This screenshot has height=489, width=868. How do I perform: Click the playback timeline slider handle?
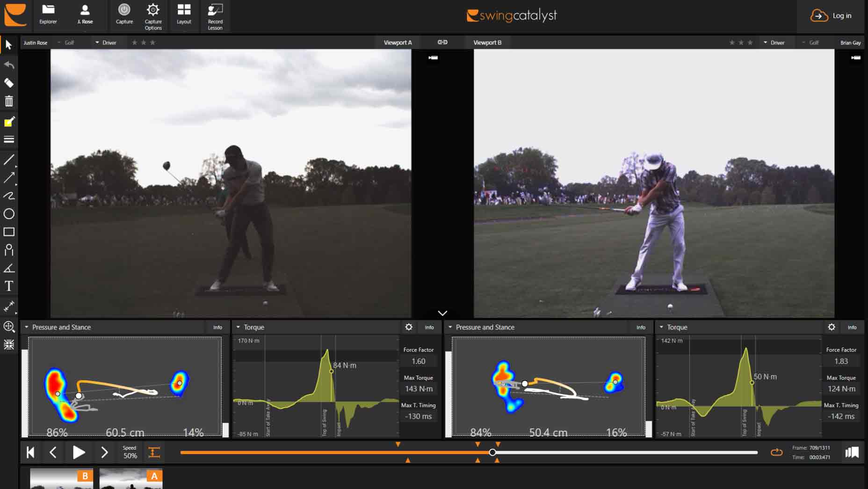(492, 452)
